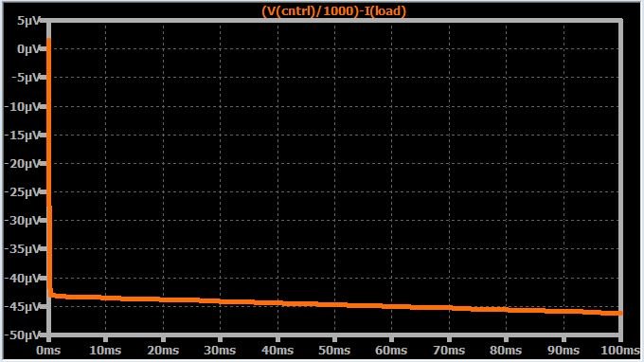Click the -15µV y-axis label
This screenshot has width=644, height=362.
point(23,135)
